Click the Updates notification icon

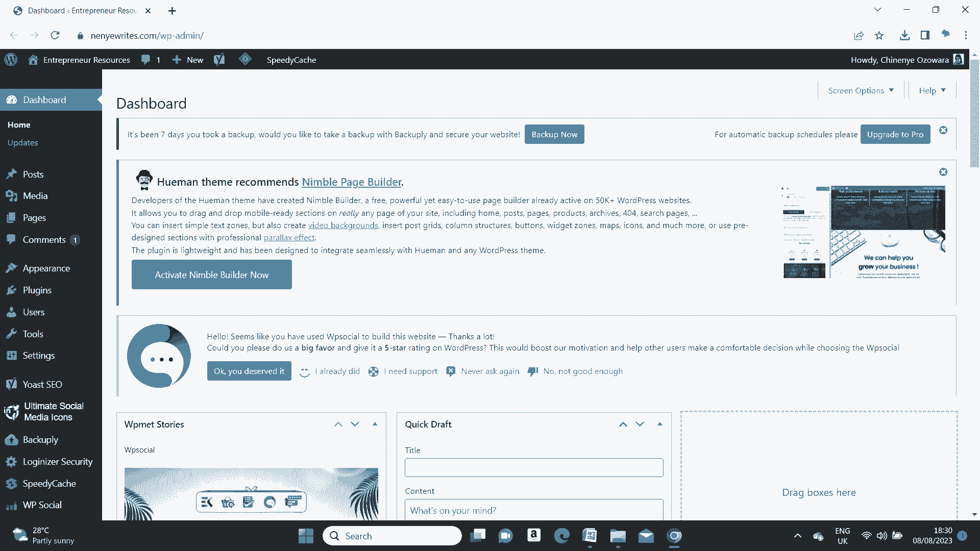pos(23,143)
